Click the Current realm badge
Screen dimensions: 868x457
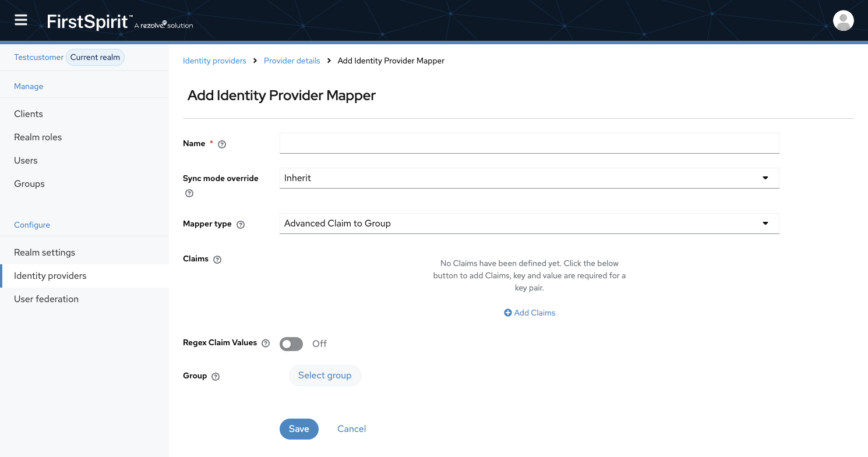click(95, 57)
